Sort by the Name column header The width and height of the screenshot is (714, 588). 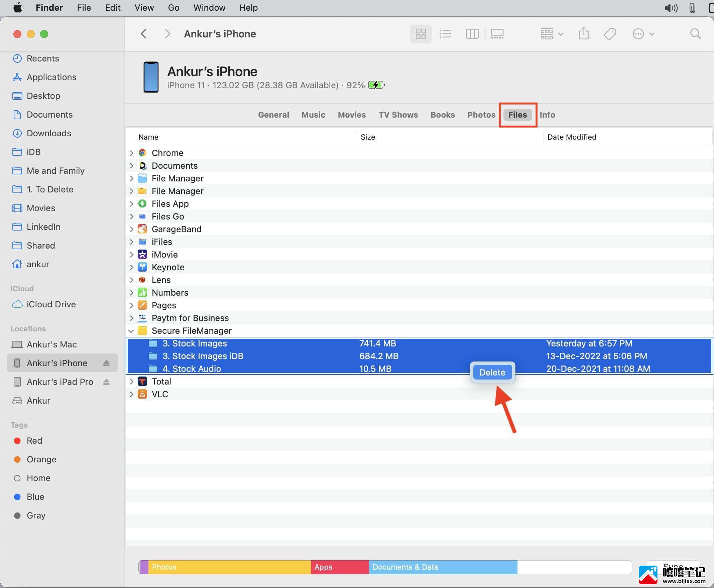coord(148,137)
